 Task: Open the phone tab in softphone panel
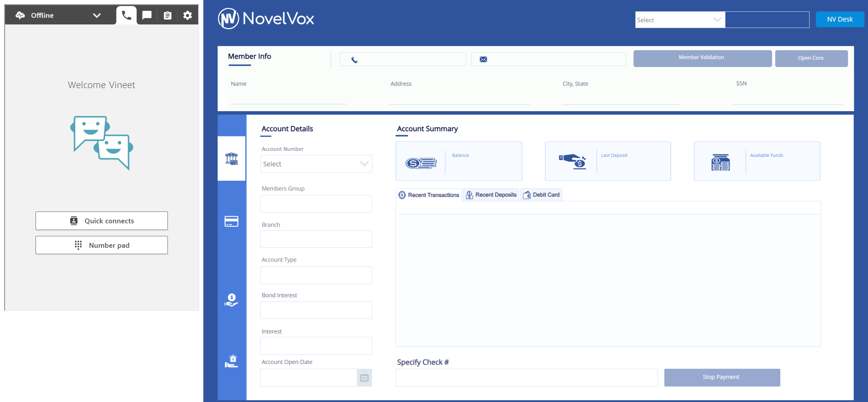pos(126,15)
